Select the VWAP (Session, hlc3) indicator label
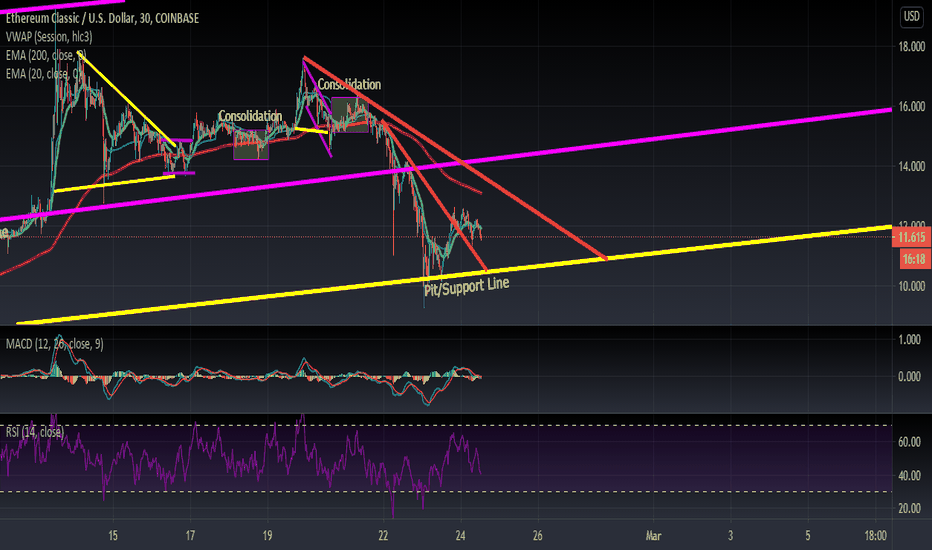 coord(49,37)
